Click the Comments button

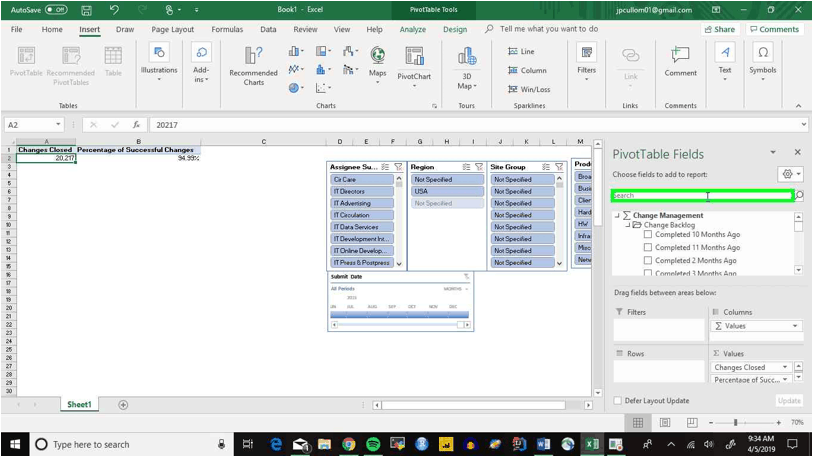pos(775,30)
